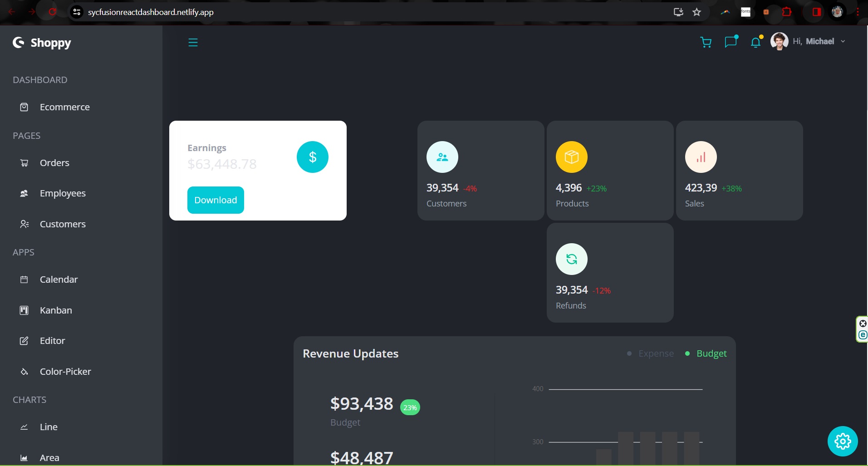This screenshot has width=868, height=466.
Task: Open the Kanban app in sidebar
Action: [56, 310]
